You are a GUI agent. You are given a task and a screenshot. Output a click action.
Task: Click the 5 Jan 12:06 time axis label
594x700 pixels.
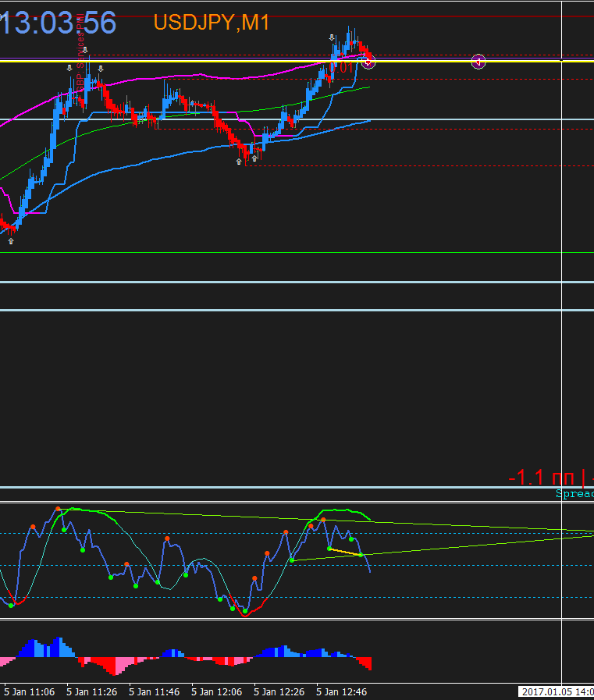point(217,692)
